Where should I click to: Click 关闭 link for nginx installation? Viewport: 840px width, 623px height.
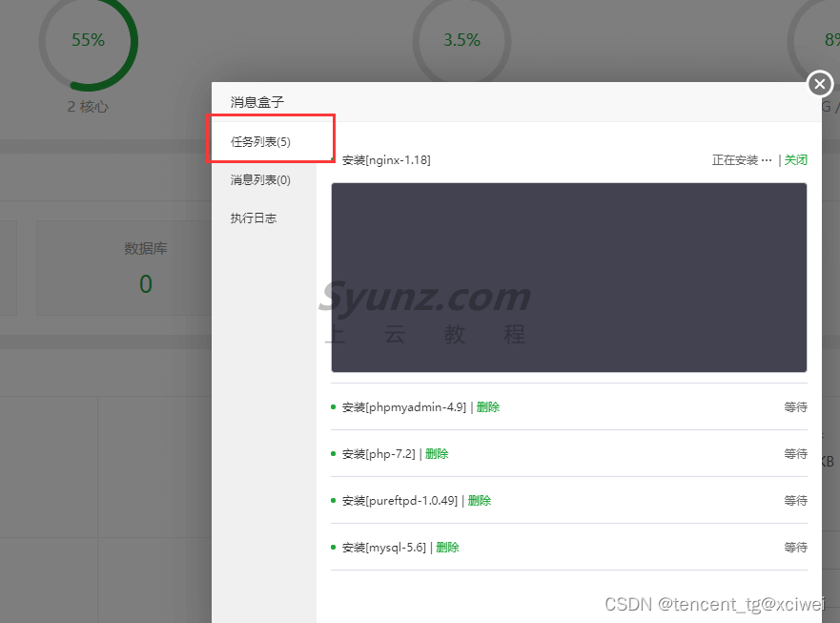[x=795, y=159]
